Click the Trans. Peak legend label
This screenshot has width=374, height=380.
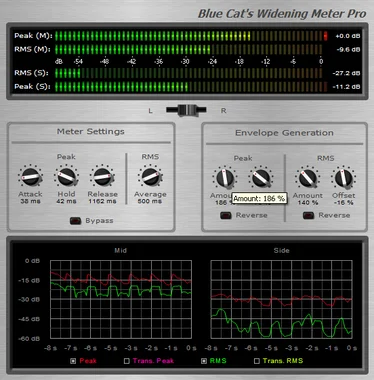tap(153, 361)
